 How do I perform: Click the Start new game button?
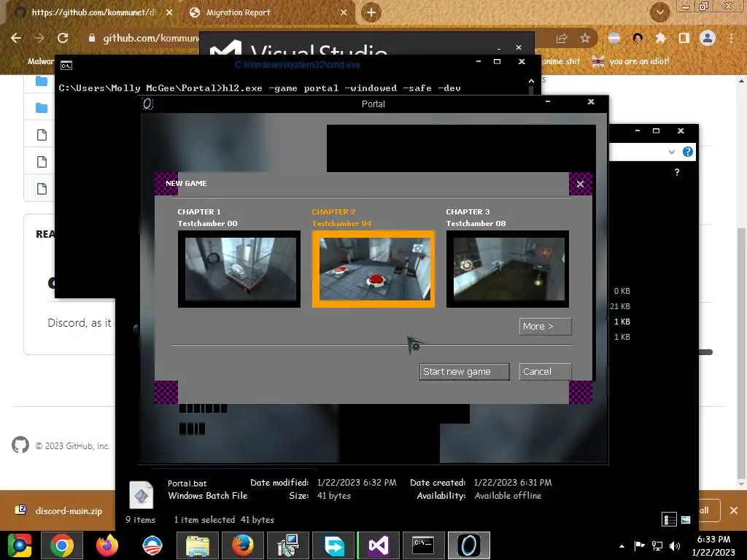464,371
